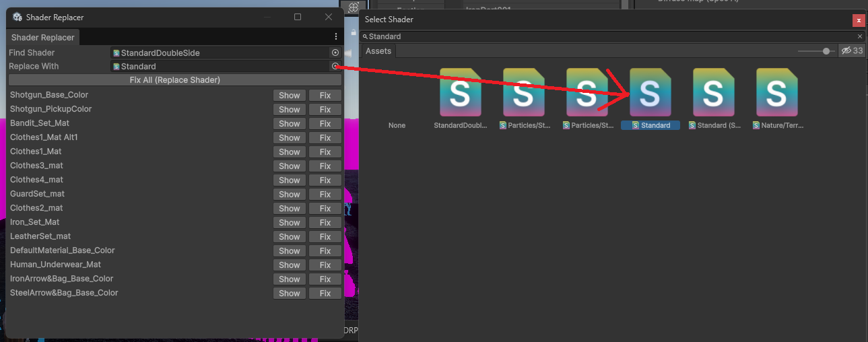Open Shader Replacer three-dot options menu
Screen dimensions: 868x342
[336, 37]
